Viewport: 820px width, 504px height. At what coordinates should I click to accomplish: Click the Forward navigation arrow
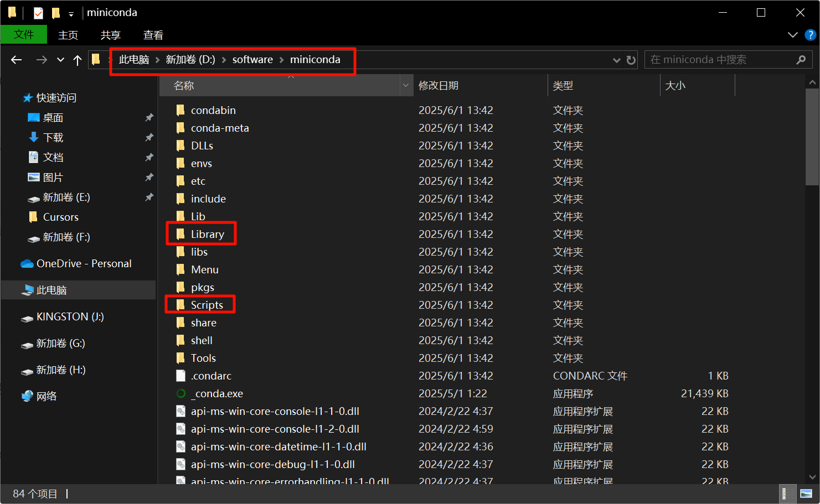pyautogui.click(x=42, y=60)
